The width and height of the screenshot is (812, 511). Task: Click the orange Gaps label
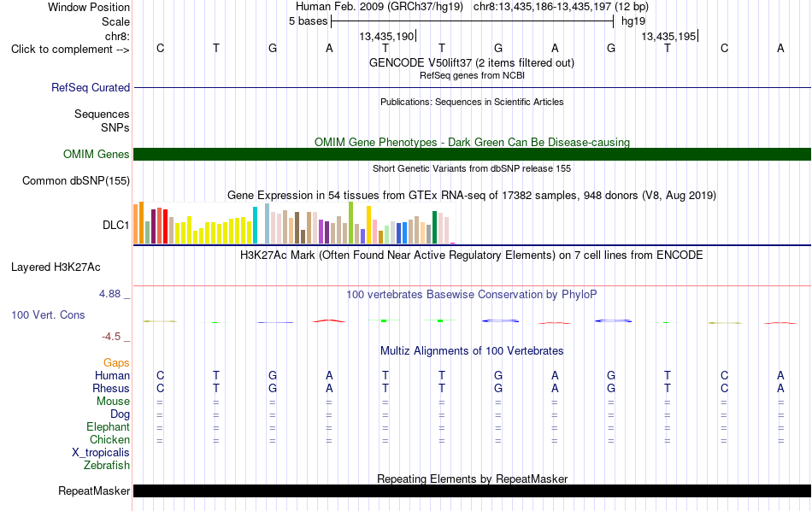point(116,362)
